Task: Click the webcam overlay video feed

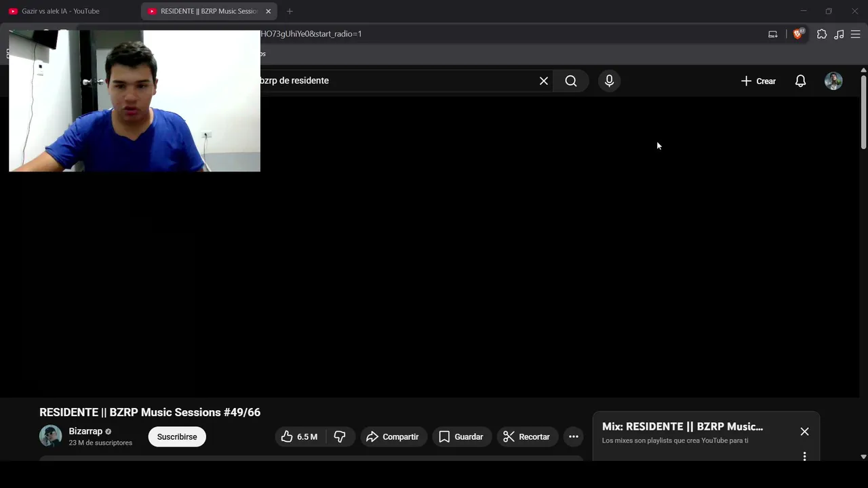Action: point(134,101)
